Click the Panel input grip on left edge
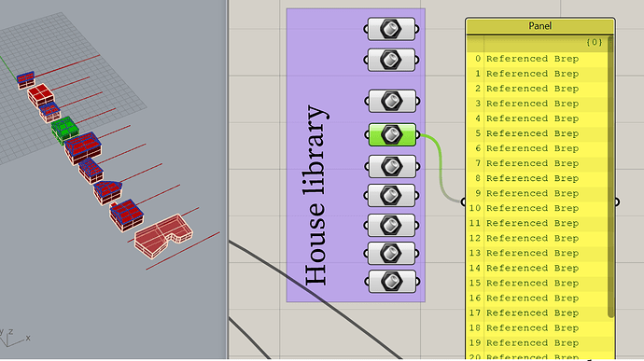This screenshot has width=644, height=361. pyautogui.click(x=463, y=201)
